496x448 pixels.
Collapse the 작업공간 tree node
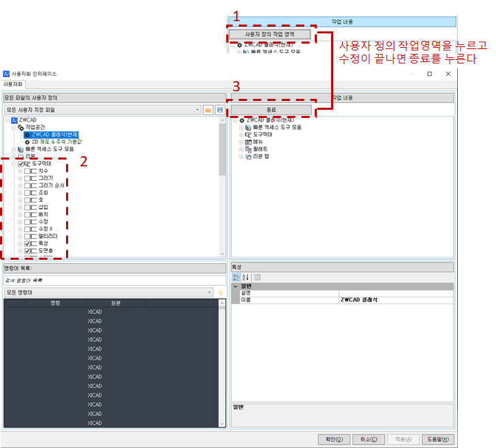click(14, 128)
